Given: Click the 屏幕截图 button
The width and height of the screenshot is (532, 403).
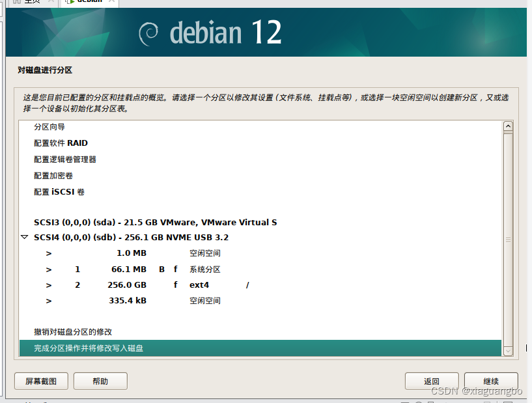Looking at the screenshot, I should pos(41,381).
